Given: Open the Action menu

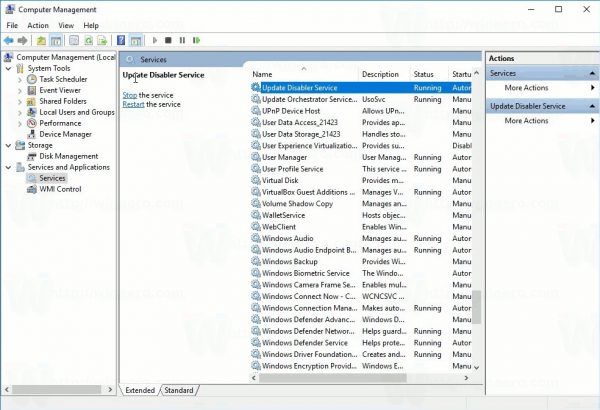Looking at the screenshot, I should coord(38,25).
